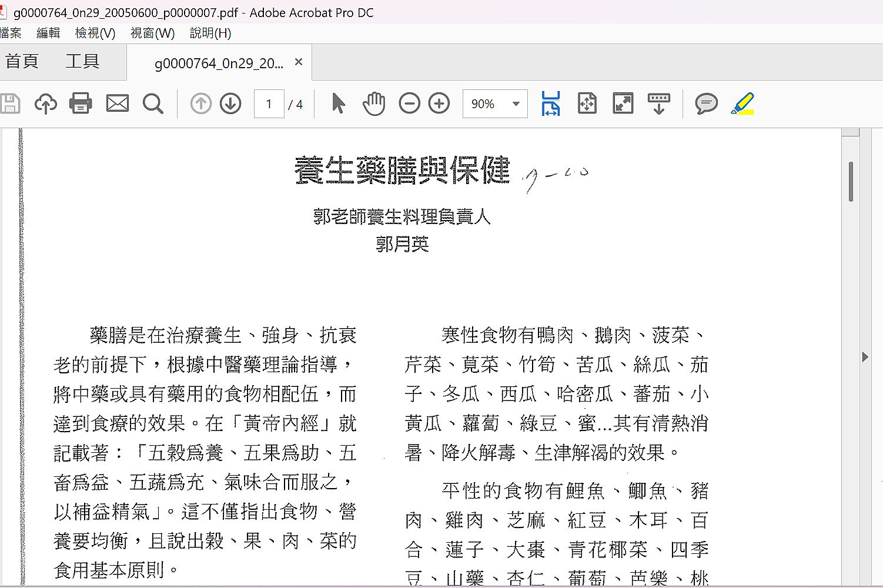Viewport: 883px width, 588px height.
Task: Open the 檢視(V) menu
Action: coord(95,34)
